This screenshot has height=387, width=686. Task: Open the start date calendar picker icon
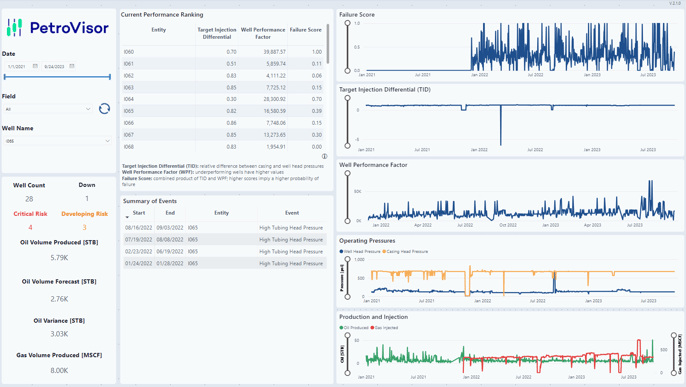tap(35, 66)
